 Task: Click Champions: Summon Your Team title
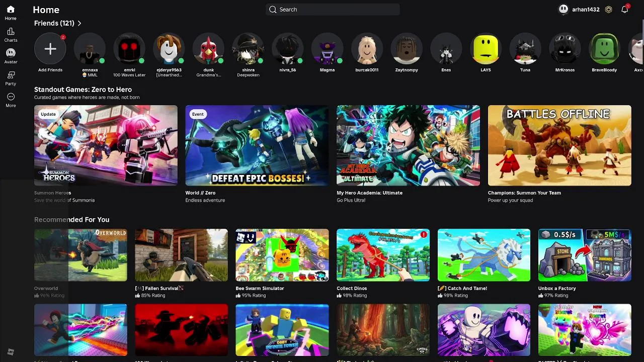tap(524, 193)
